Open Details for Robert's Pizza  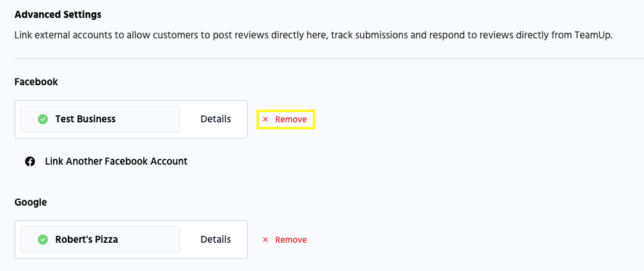(x=216, y=240)
